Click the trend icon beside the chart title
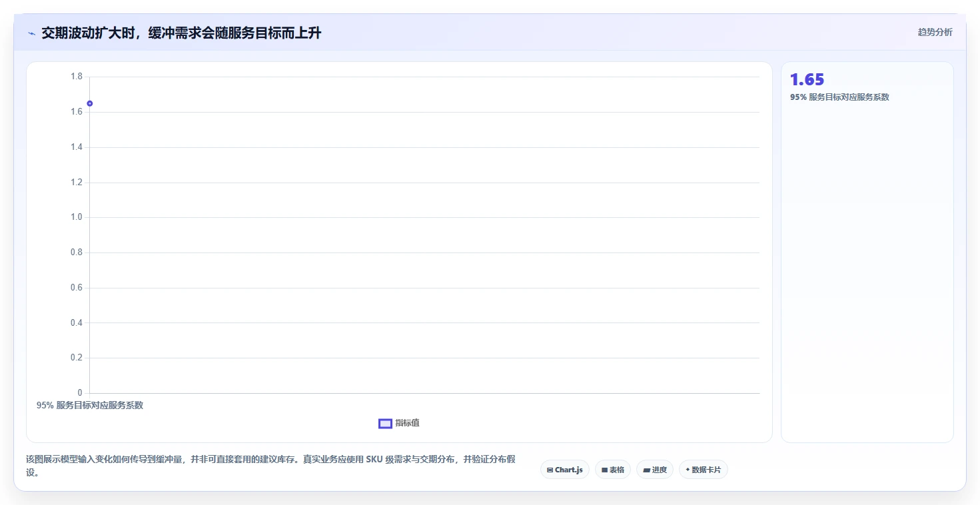This screenshot has height=505, width=980. coord(31,33)
